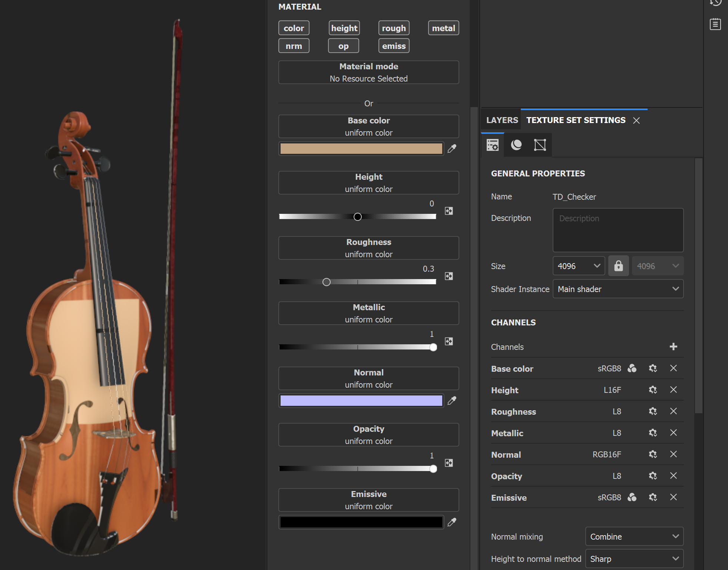Open Base color channel color management icon
The width and height of the screenshot is (728, 570).
(x=632, y=368)
